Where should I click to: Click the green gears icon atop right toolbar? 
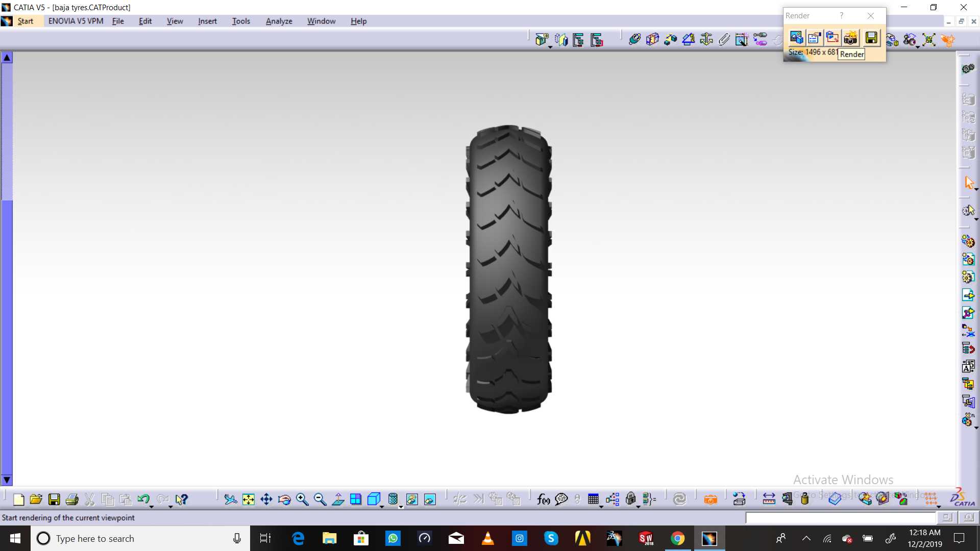(968, 69)
